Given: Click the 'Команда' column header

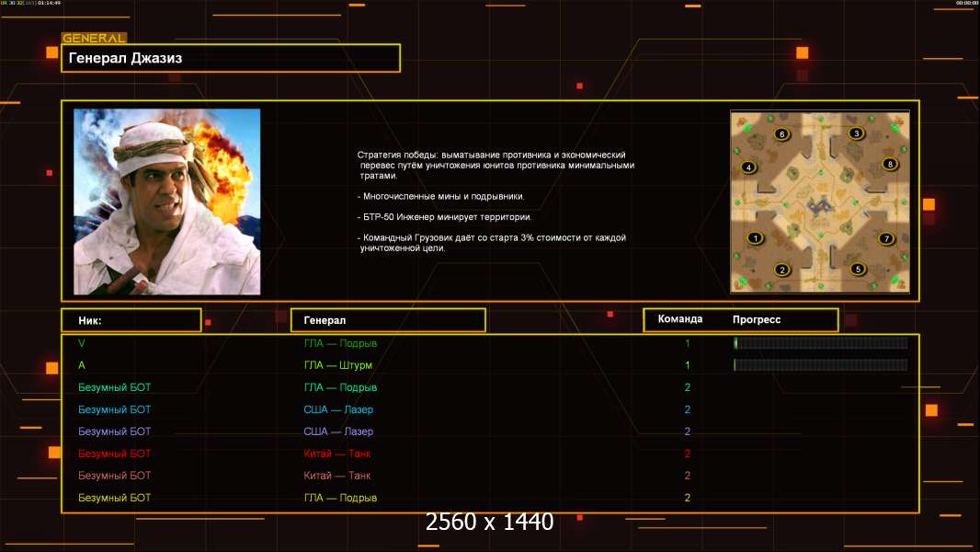Looking at the screenshot, I should 680,319.
